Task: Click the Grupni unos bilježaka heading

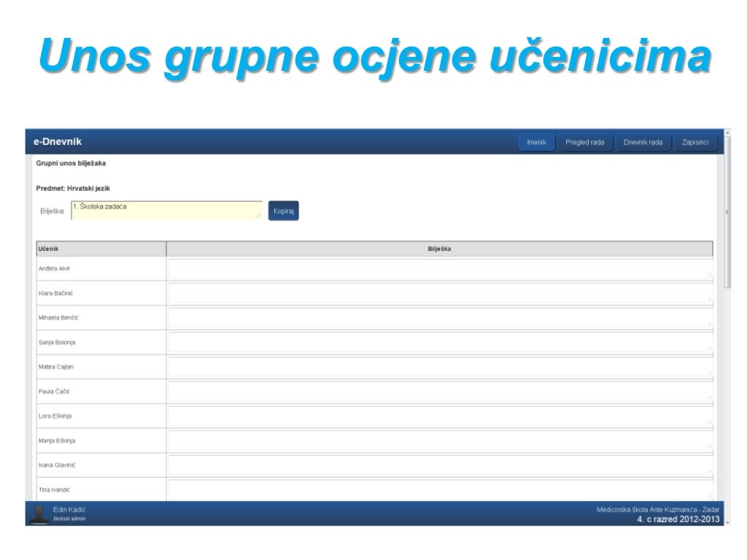Action: coord(71,163)
